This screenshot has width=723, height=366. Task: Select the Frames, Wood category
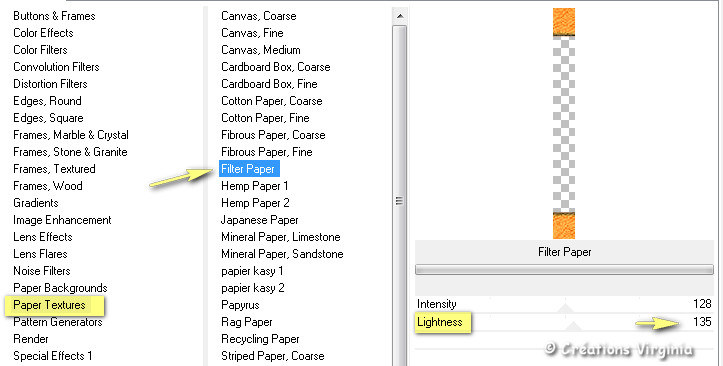tap(48, 187)
